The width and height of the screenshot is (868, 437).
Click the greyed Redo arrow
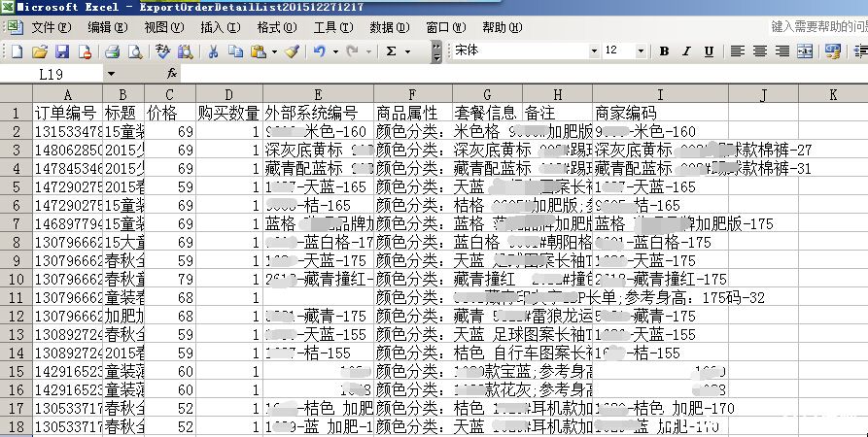pos(352,51)
